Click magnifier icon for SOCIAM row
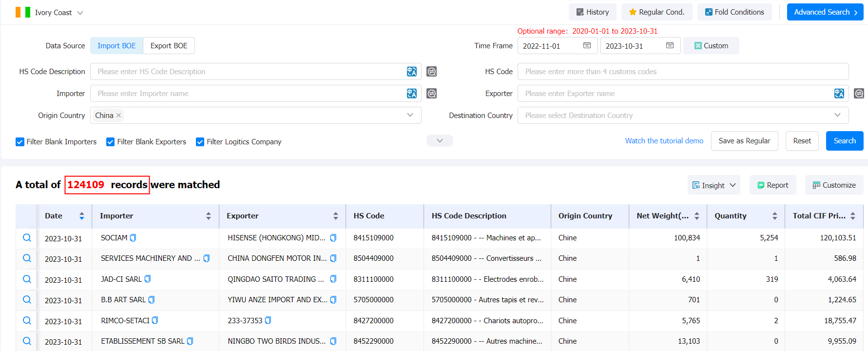Viewport: 868px width, 351px height. click(27, 237)
